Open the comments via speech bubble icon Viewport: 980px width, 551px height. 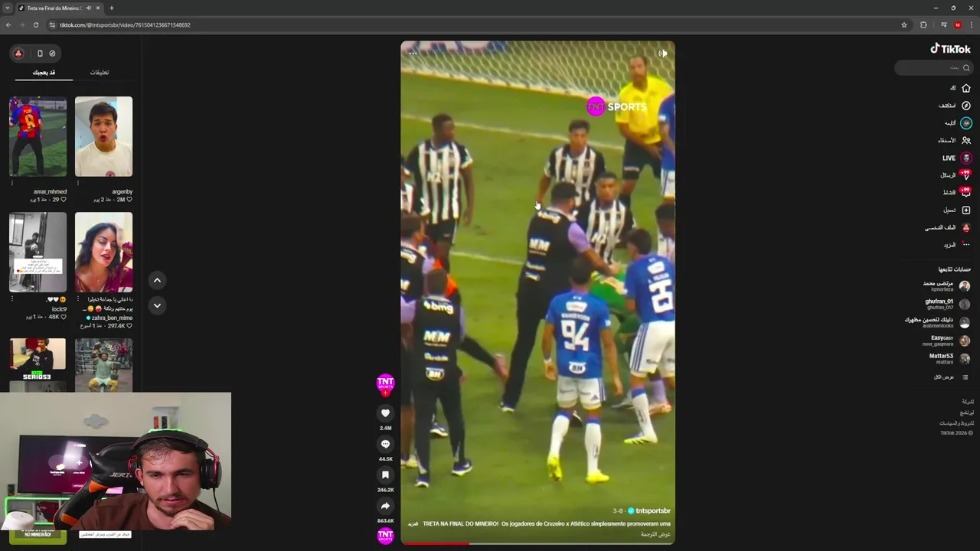pos(385,444)
